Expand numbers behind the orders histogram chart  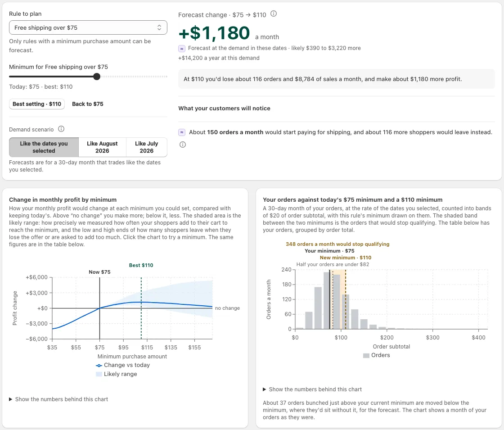[312, 389]
